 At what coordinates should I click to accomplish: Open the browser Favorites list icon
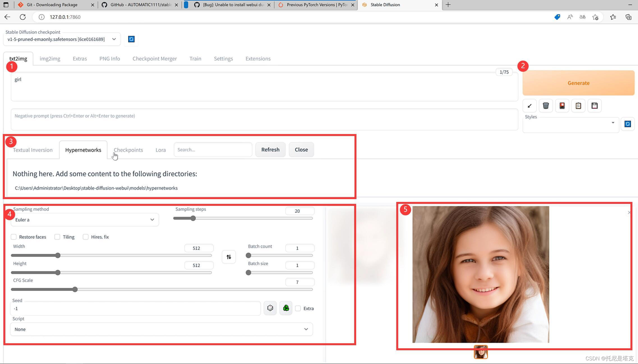[x=613, y=17]
